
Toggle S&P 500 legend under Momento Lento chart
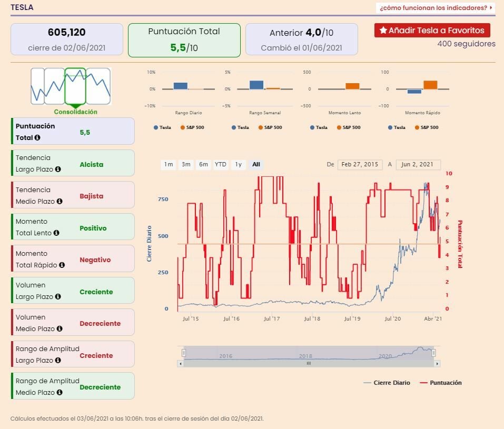(x=349, y=127)
